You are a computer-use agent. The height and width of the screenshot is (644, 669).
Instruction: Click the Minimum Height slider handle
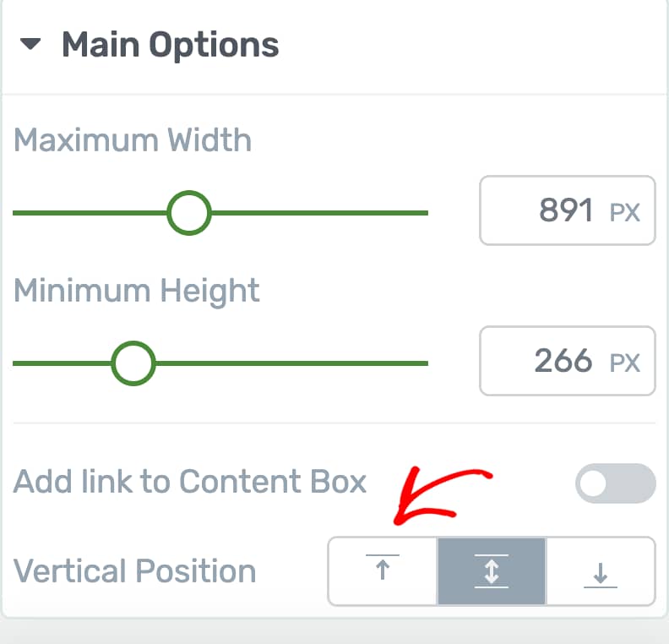pyautogui.click(x=133, y=363)
